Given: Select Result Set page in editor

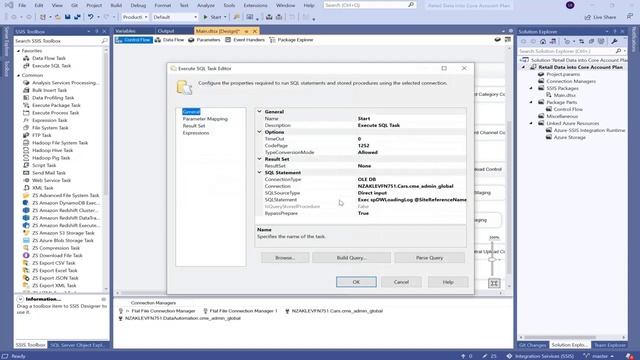Looking at the screenshot, I should coord(194,126).
